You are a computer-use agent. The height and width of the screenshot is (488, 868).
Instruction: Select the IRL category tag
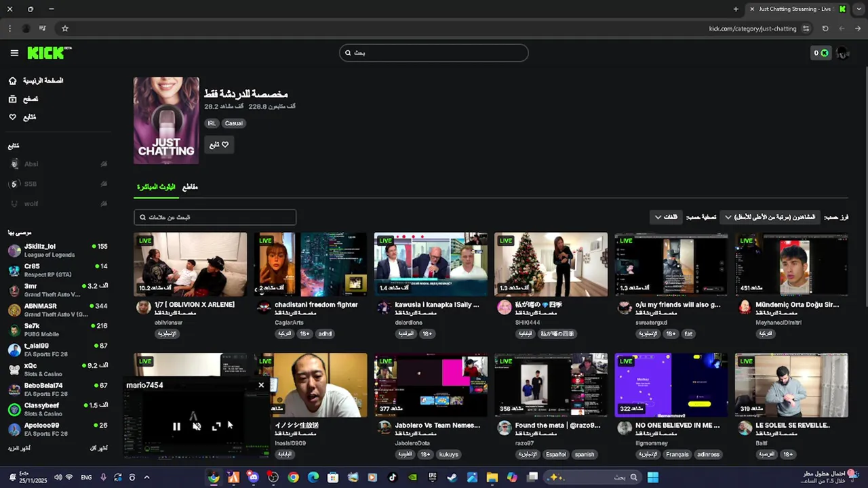(x=212, y=123)
